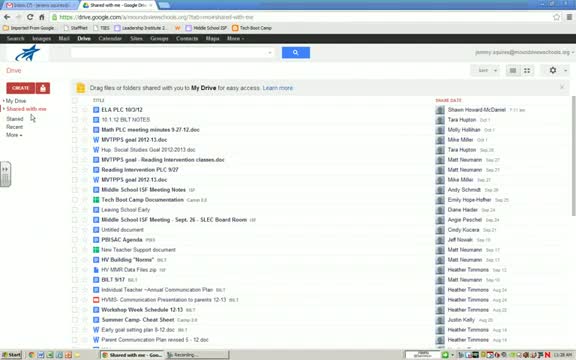Viewport: 576px width, 360px height.
Task: Open Mail in the top bar
Action: point(64,39)
